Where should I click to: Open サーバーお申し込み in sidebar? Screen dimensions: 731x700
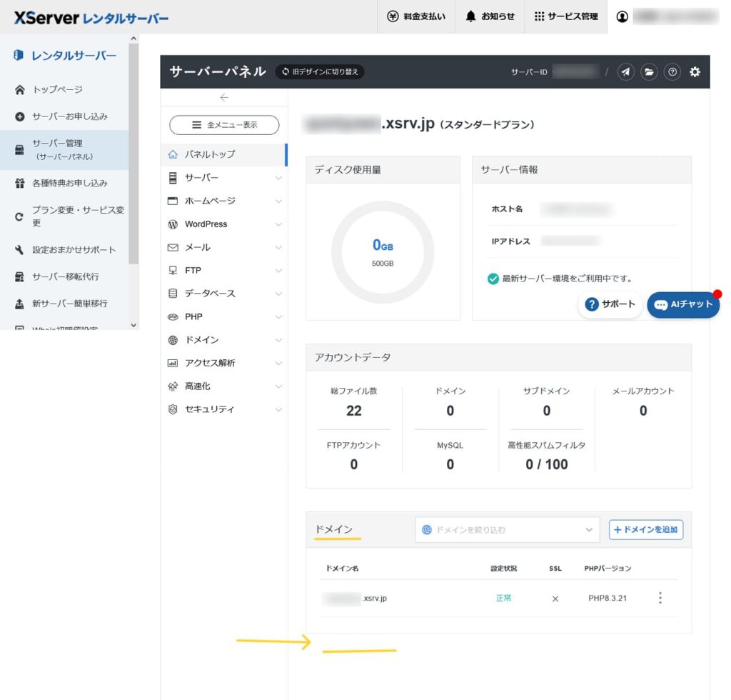point(64,116)
